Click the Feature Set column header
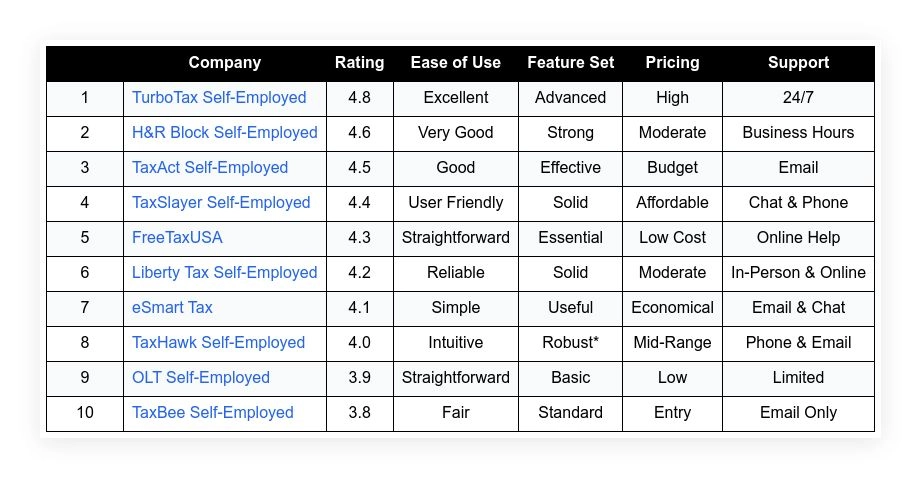 (570, 63)
